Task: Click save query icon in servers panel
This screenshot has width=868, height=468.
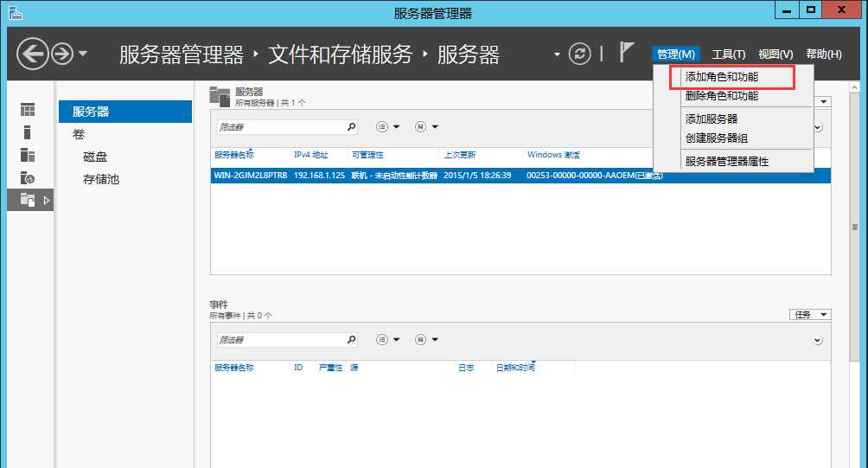Action: (x=421, y=127)
